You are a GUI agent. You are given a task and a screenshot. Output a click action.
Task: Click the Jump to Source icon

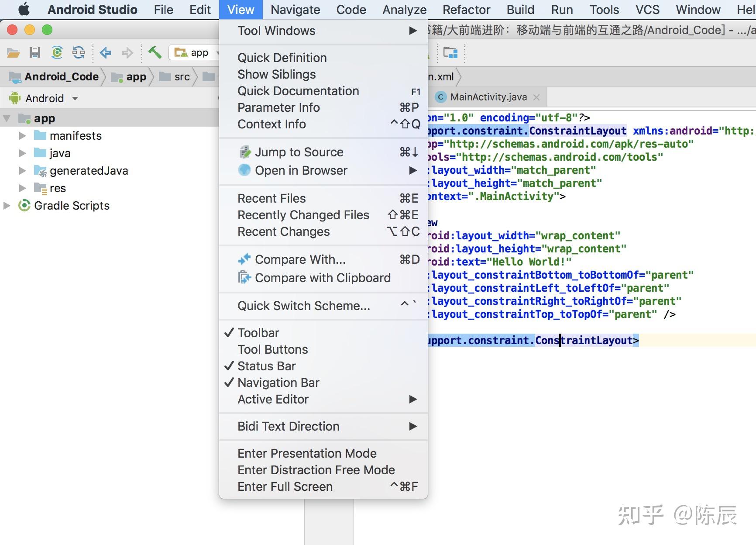tap(245, 152)
